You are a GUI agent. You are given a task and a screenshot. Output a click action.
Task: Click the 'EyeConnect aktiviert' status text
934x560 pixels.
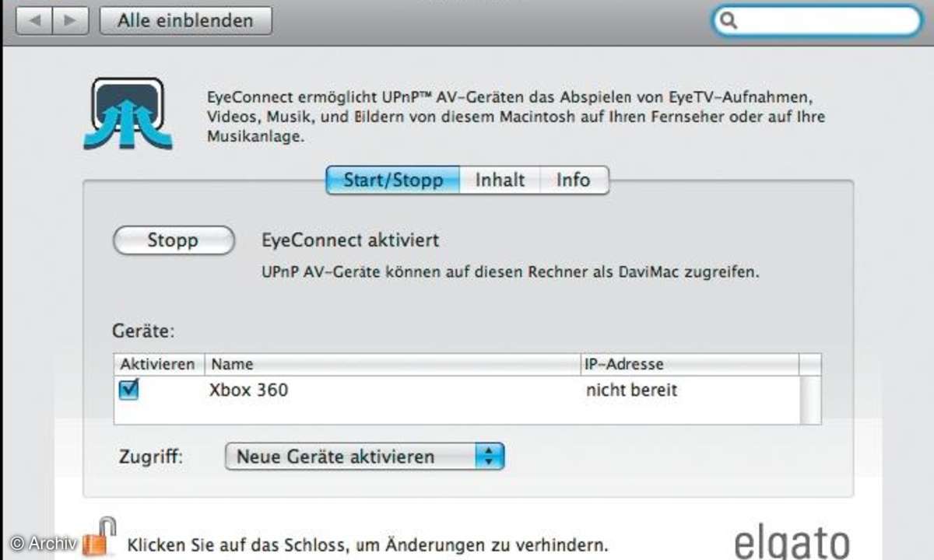coord(350,240)
